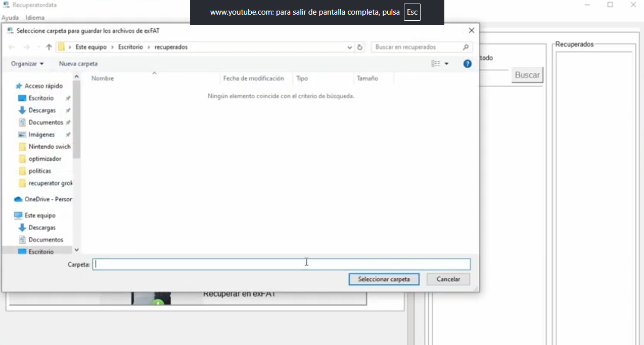Expand address bar history dropdown
This screenshot has height=345, width=644.
pos(350,47)
